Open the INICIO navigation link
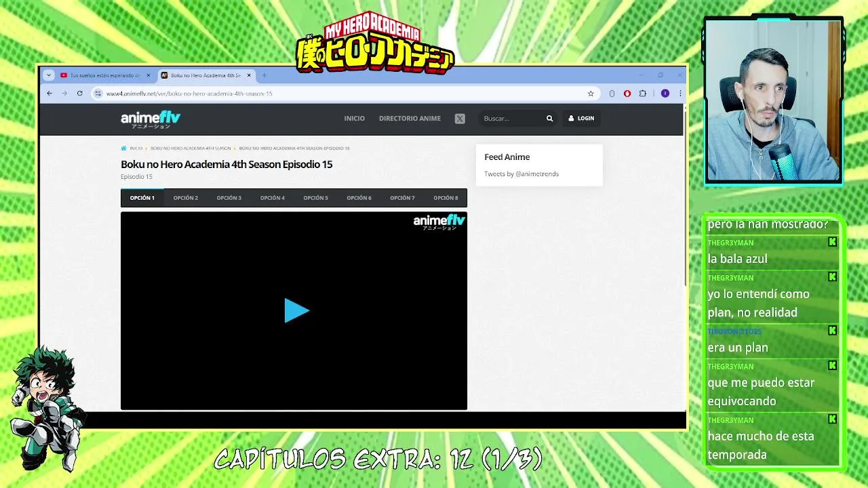The height and width of the screenshot is (488, 868). [x=354, y=119]
